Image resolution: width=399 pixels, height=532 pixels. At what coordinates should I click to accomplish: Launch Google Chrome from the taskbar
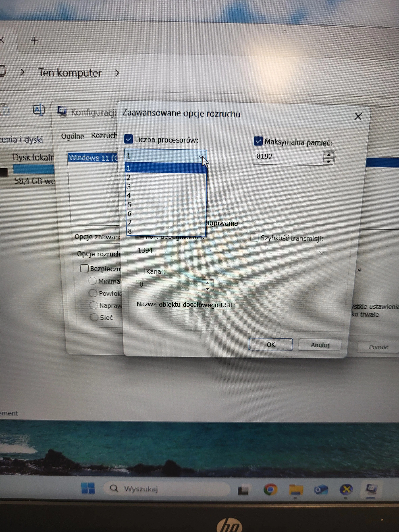270,489
